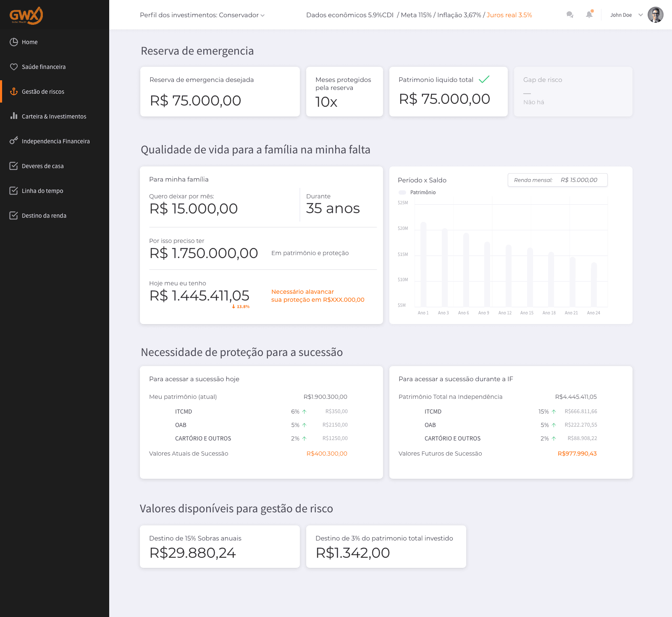The height and width of the screenshot is (617, 672).
Task: Click the green arrow next to OAB 5% R$2150,00
Action: click(x=304, y=425)
